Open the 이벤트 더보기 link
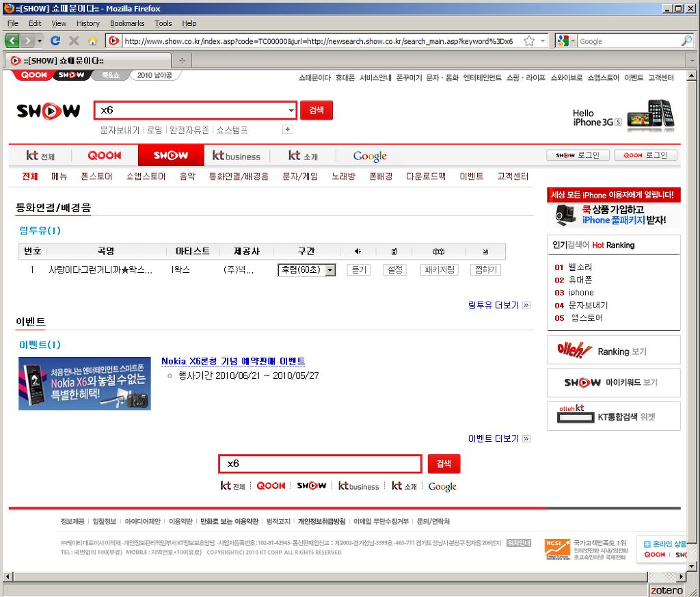The height and width of the screenshot is (597, 700). 494,439
